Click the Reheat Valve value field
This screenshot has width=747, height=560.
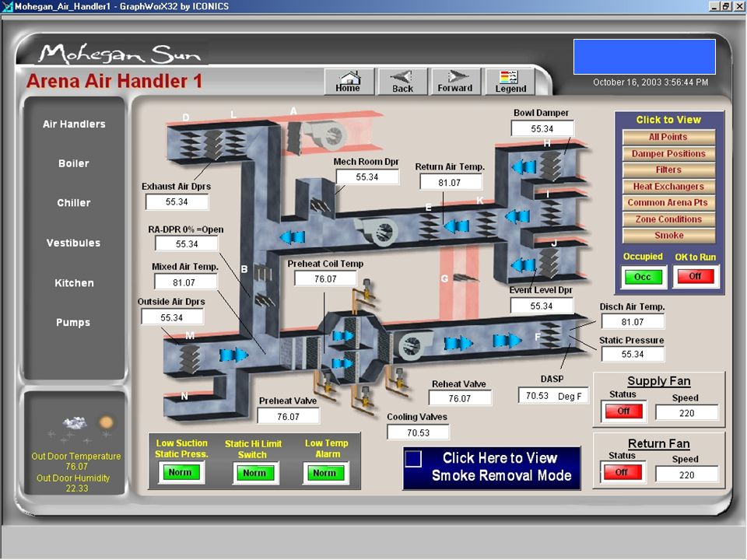tap(460, 398)
